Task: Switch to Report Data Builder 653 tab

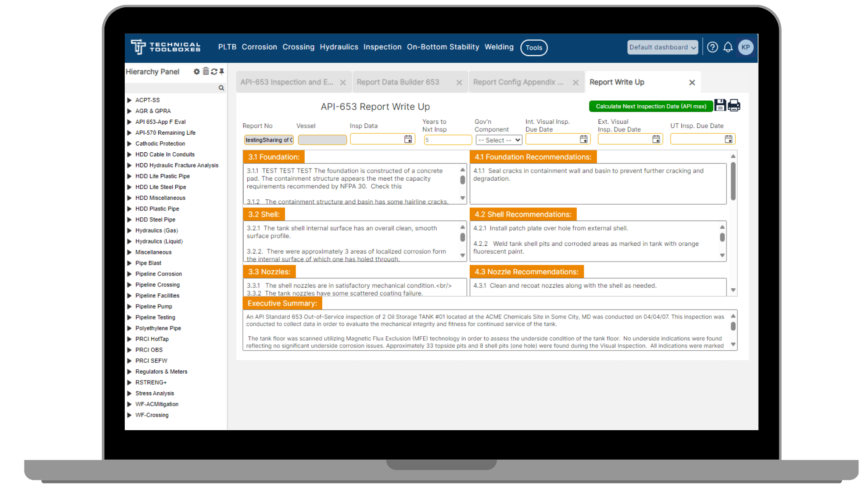Action: point(398,82)
